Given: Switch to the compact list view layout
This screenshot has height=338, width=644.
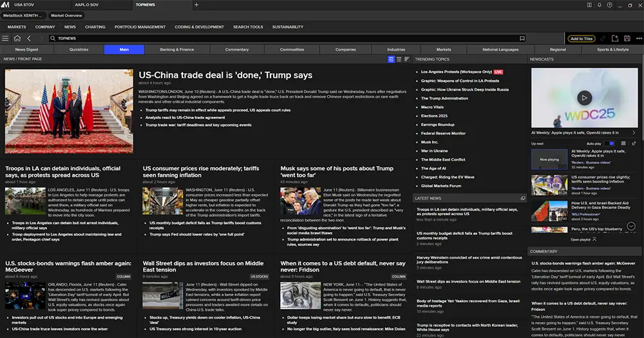Looking at the screenshot, I should [x=399, y=59].
